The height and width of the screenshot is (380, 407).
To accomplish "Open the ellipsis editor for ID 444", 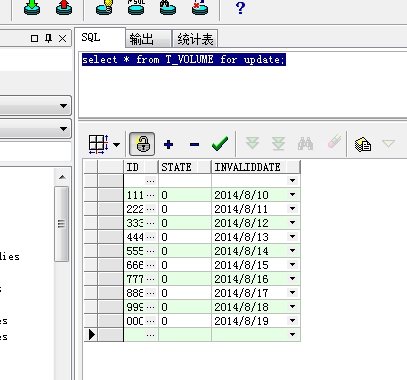I will point(150,237).
